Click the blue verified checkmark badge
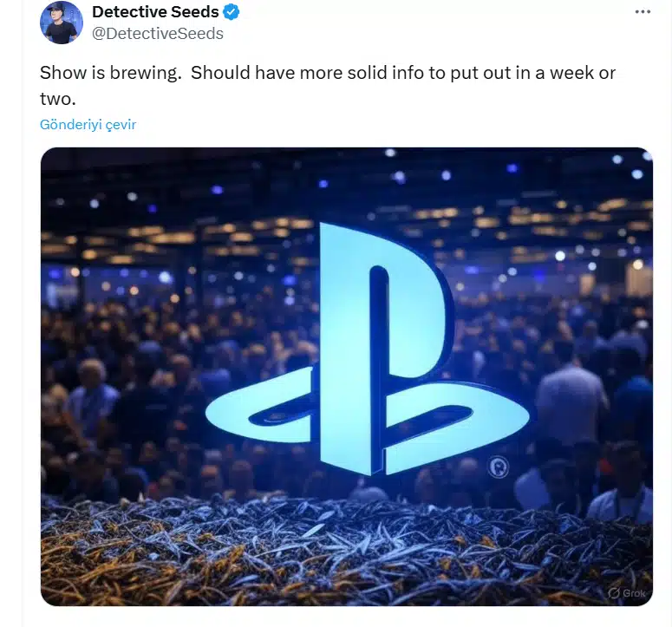The image size is (672, 627). click(232, 12)
